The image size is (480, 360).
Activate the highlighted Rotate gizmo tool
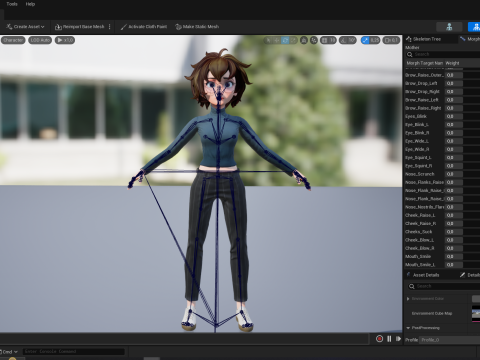point(285,40)
